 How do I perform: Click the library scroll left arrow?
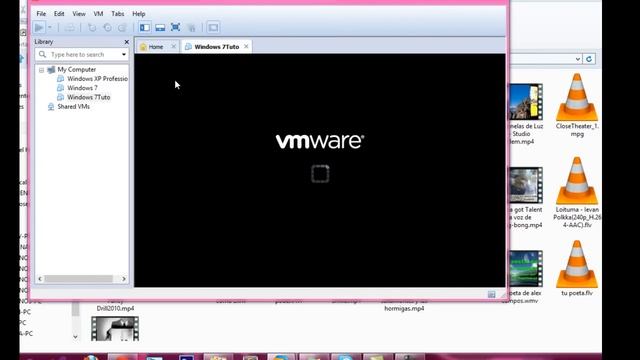(40, 279)
